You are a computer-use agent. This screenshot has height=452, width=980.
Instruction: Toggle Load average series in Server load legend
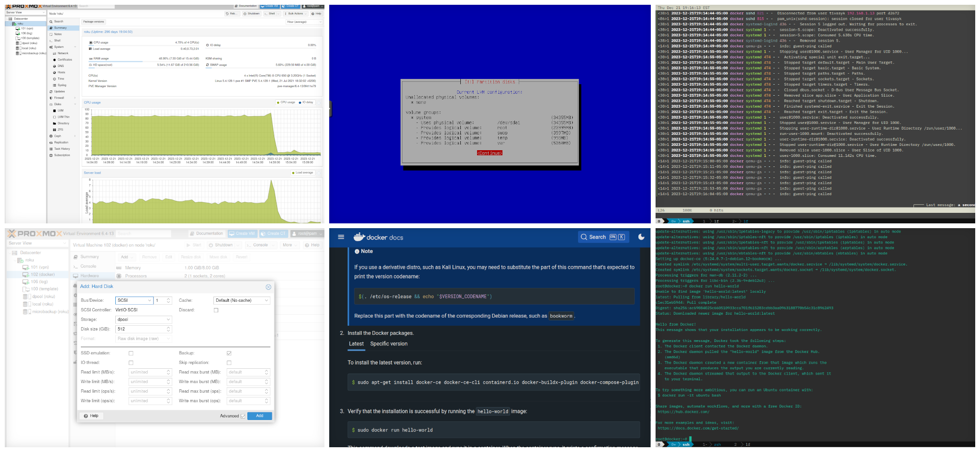(x=302, y=173)
